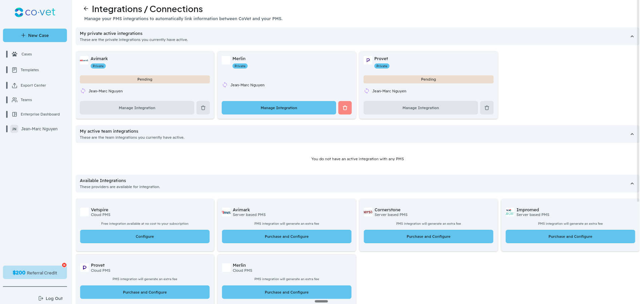Click the layout icon next to Enterprise Dashboard
The height and width of the screenshot is (304, 644).
point(14,114)
